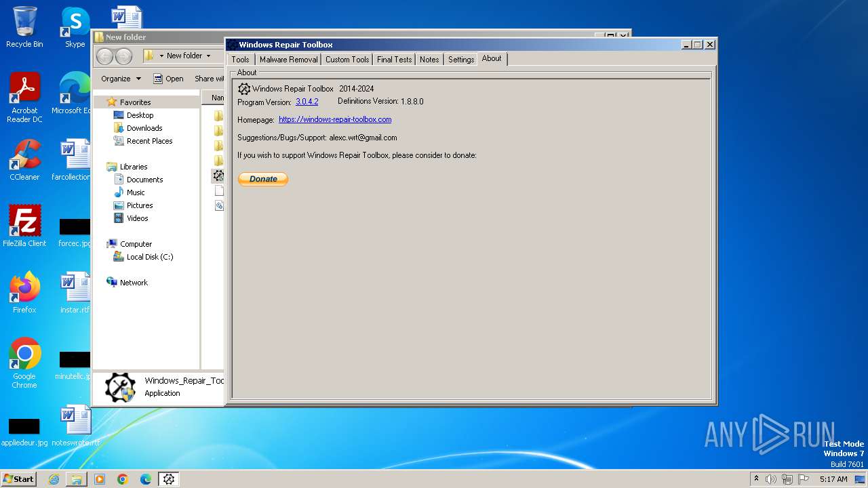Open Acrobat Reader DC desktop icon
Screen dimensions: 868x488
pos(24,98)
